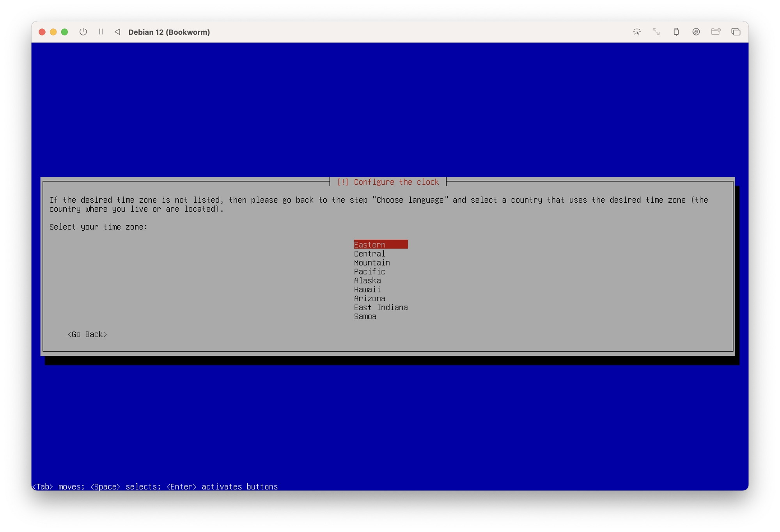This screenshot has width=780, height=532.
Task: Select the Eastern time zone
Action: point(369,244)
